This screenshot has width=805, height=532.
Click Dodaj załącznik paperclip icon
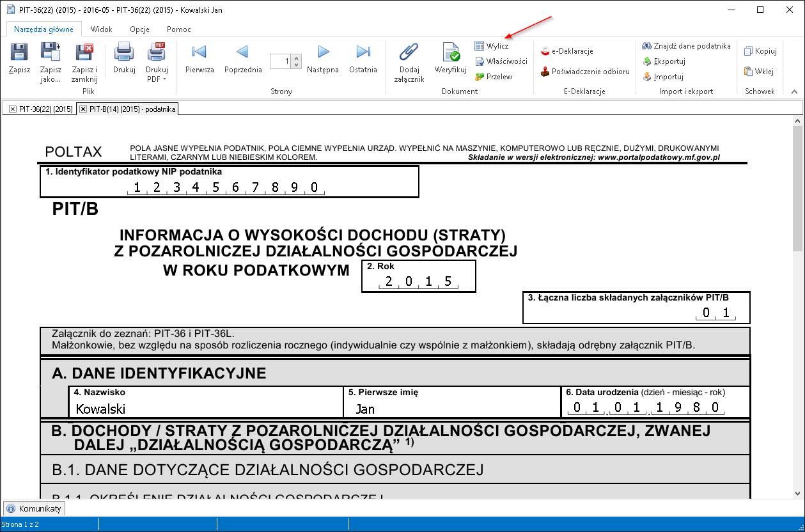408,52
